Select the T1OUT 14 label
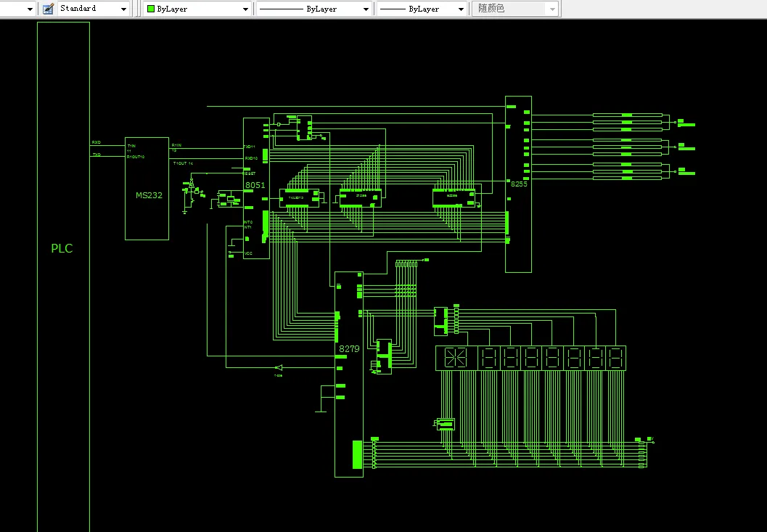 pyautogui.click(x=183, y=163)
